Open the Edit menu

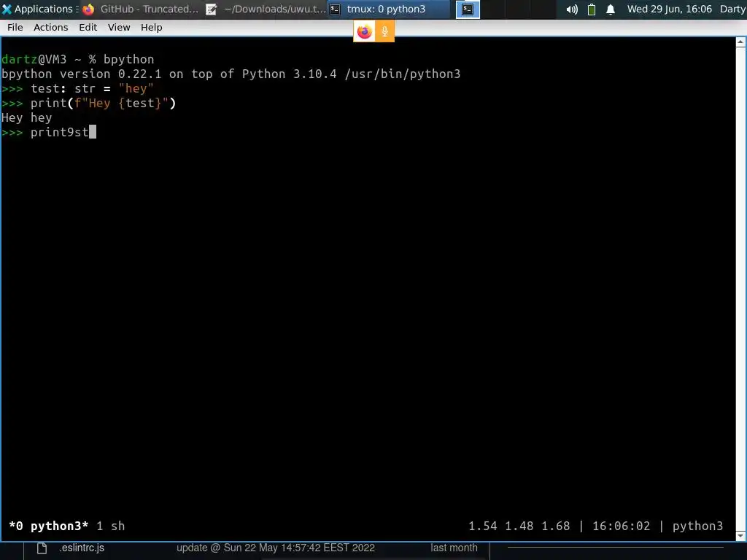[x=88, y=28]
